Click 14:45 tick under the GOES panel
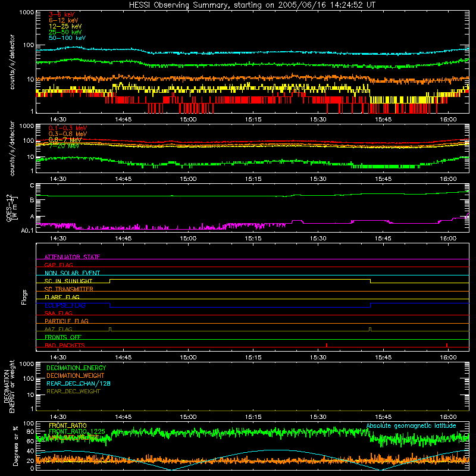 point(123,239)
